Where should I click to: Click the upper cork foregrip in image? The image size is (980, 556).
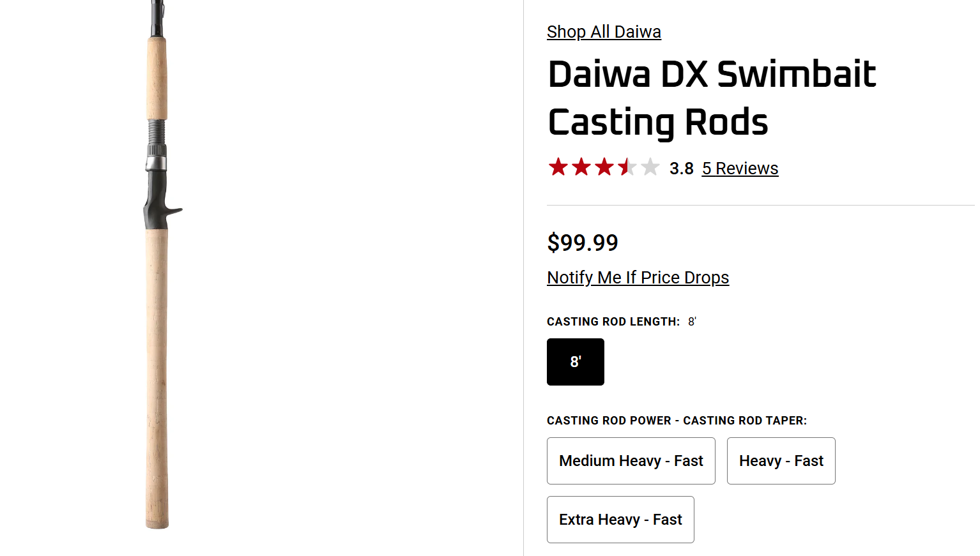point(157,79)
